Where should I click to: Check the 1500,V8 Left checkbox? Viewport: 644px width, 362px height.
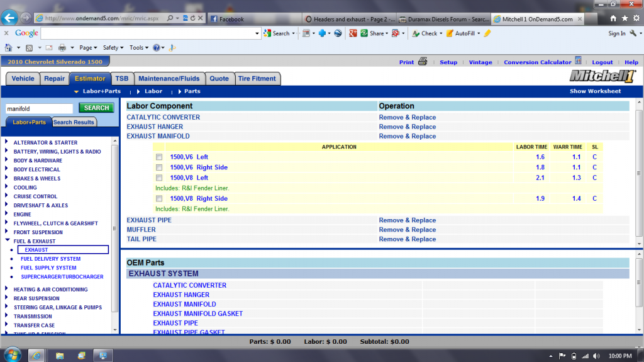pyautogui.click(x=159, y=178)
